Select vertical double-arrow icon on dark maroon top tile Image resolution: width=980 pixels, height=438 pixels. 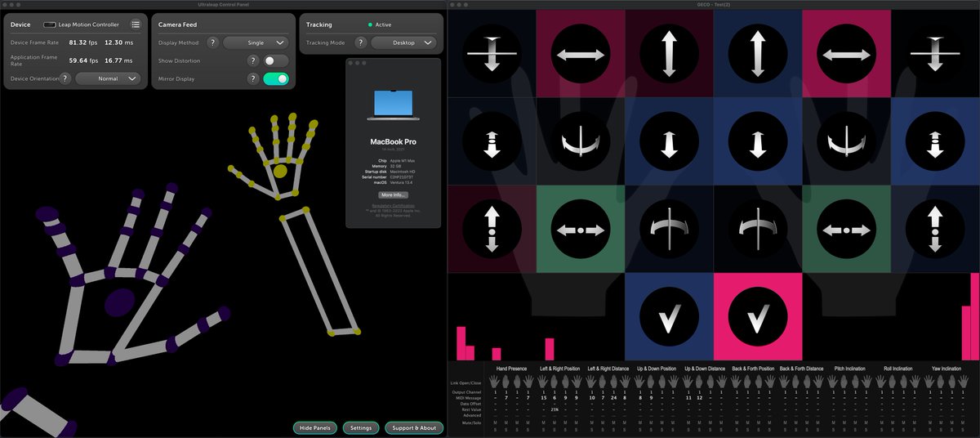[669, 54]
